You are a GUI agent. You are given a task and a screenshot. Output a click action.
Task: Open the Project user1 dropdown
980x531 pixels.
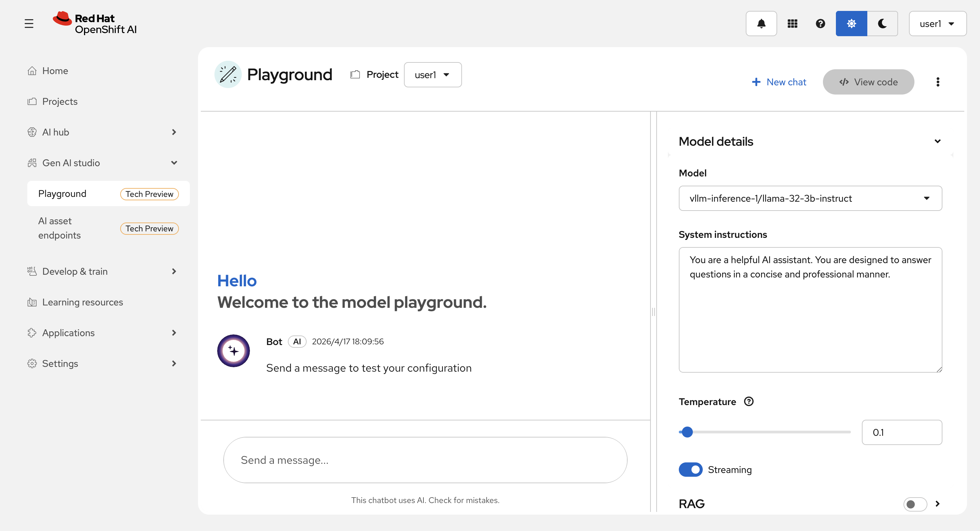[x=433, y=75]
